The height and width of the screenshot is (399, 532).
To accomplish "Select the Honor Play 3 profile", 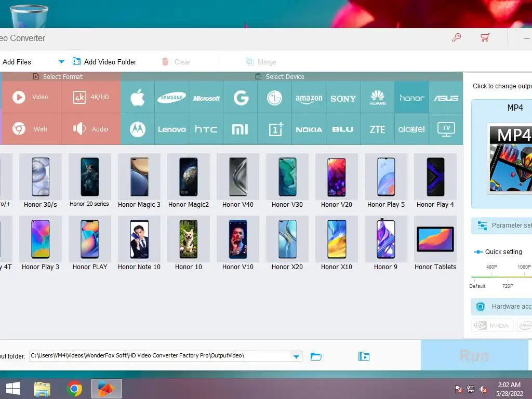I will (x=41, y=243).
